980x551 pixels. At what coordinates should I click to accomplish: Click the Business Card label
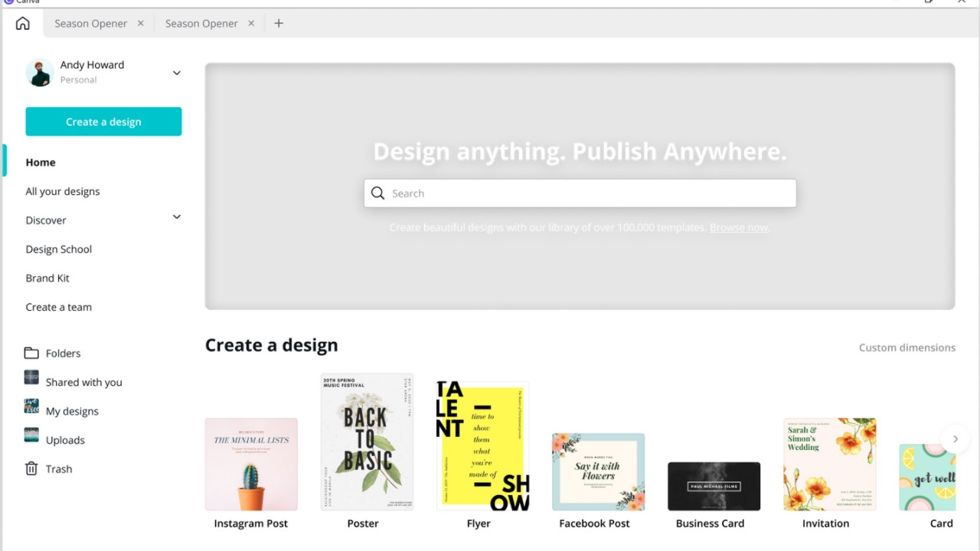[x=710, y=524]
